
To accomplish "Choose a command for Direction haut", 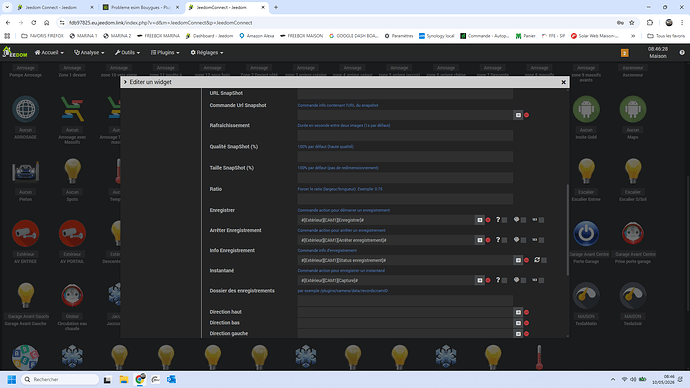I will coord(518,312).
